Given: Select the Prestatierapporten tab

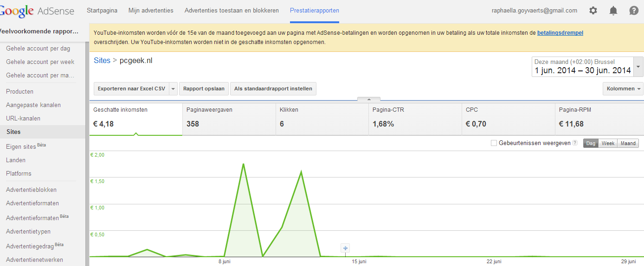Looking at the screenshot, I should [x=315, y=10].
